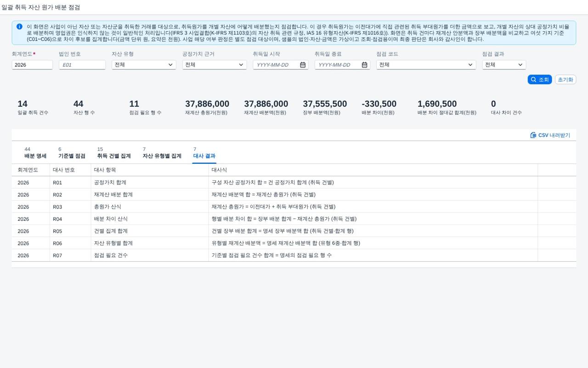The height and width of the screenshot is (368, 588).
Task: Open the 자산 유형별 집계 tab
Action: point(162,153)
